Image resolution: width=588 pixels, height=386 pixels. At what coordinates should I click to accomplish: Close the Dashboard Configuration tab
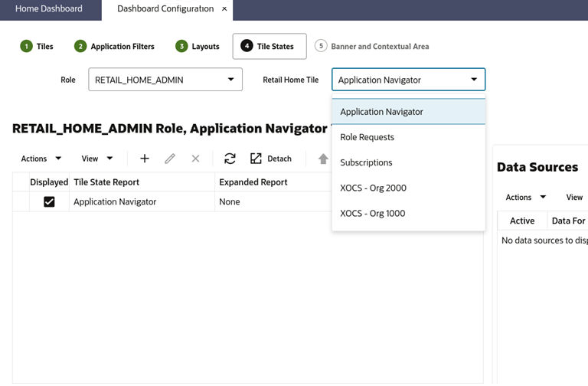coord(224,8)
